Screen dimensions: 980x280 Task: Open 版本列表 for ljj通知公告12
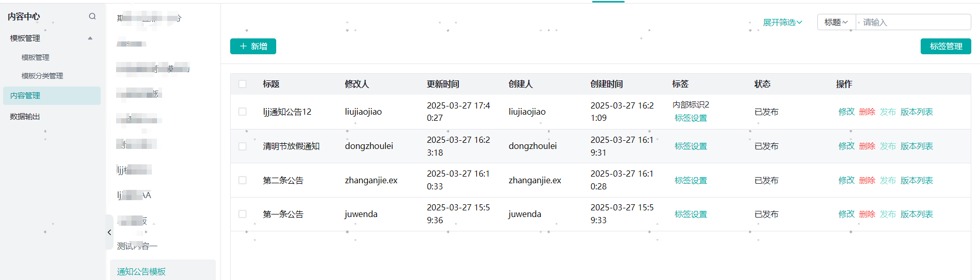[x=917, y=112]
